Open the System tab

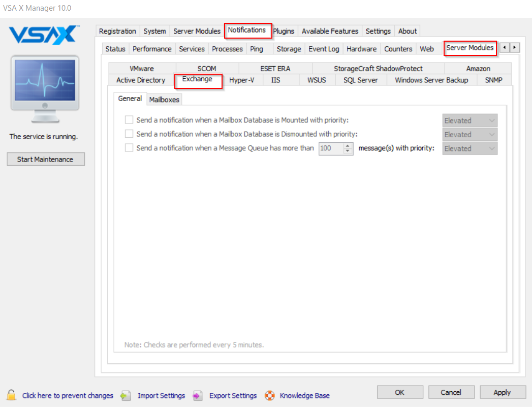pyautogui.click(x=154, y=31)
